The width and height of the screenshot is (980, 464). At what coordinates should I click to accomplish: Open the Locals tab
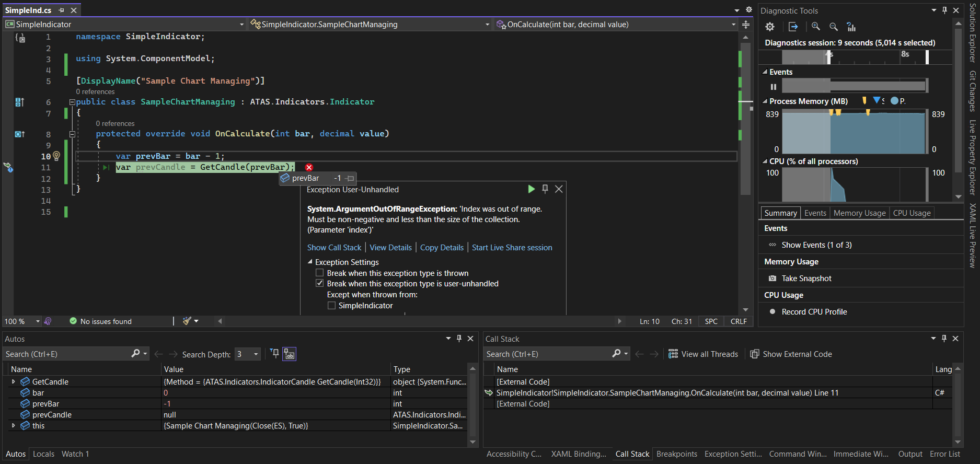coord(43,454)
